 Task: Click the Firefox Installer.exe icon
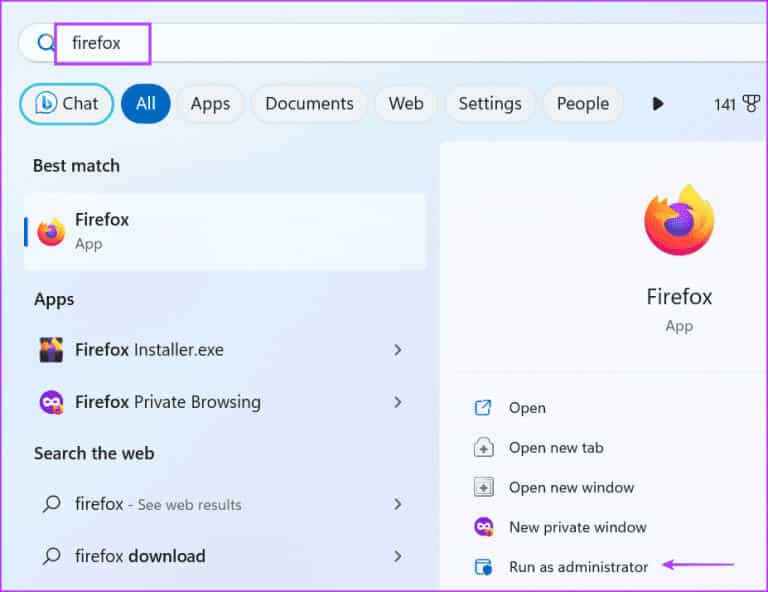(51, 350)
